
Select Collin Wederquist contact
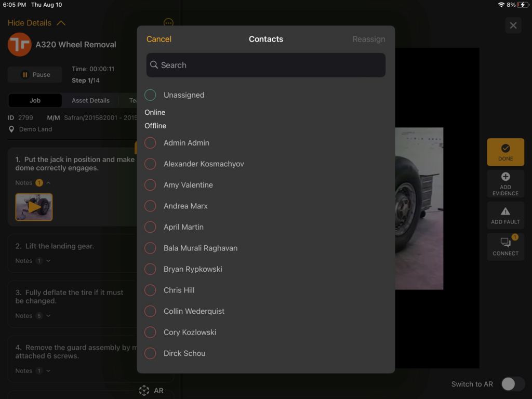point(265,311)
